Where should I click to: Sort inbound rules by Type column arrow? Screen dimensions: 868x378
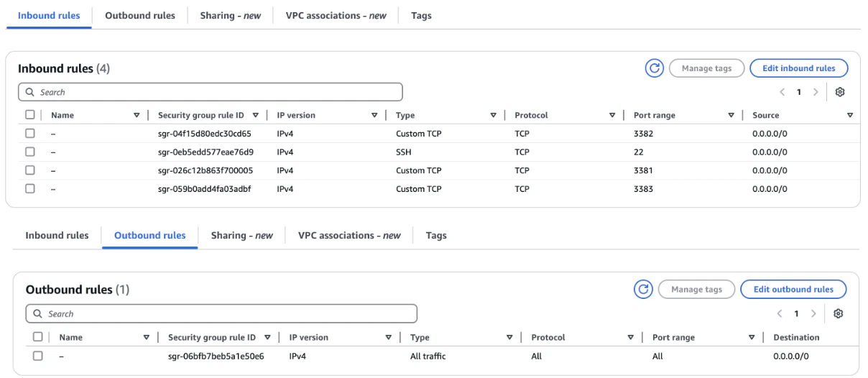(x=493, y=115)
